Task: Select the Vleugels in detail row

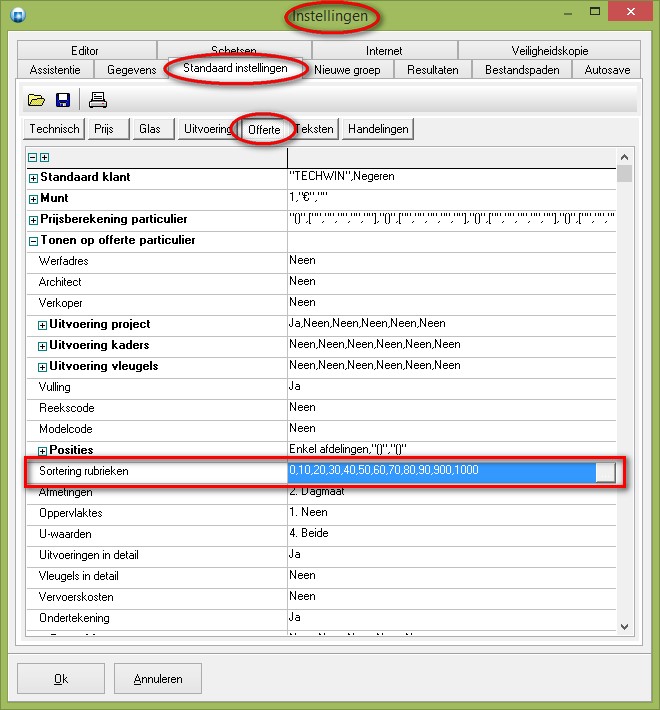Action: pos(321,576)
